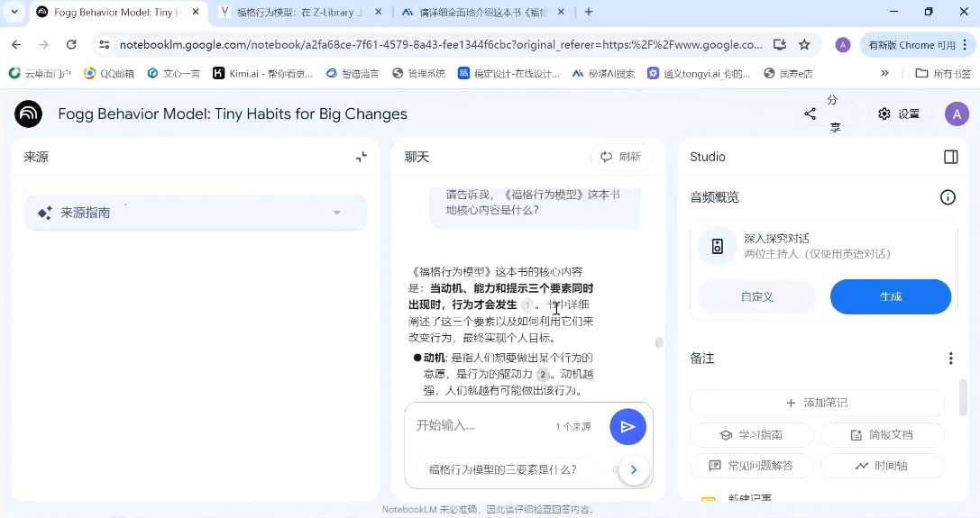980x518 pixels.
Task: Send message with blue arrow button
Action: point(627,427)
